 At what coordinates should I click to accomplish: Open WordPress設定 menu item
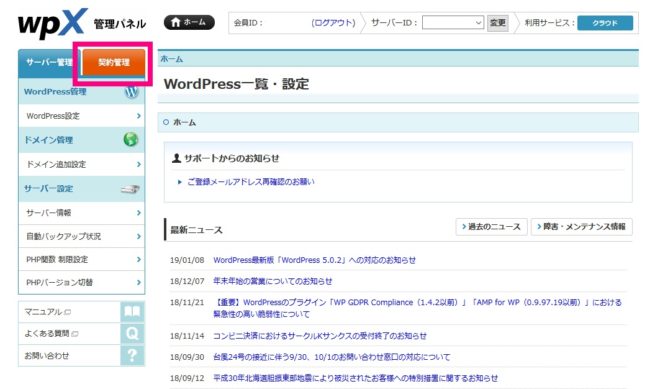pos(81,116)
